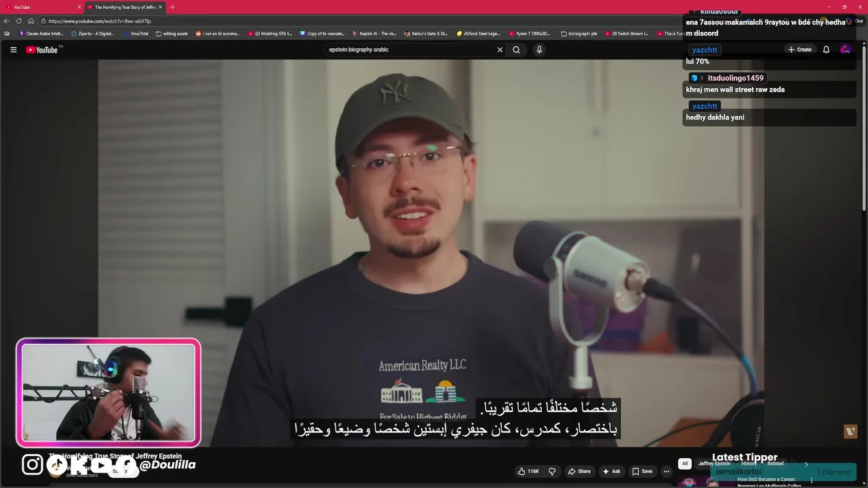Click the video title Jeffrey Epstein
This screenshot has height=488, width=868.
click(x=115, y=456)
